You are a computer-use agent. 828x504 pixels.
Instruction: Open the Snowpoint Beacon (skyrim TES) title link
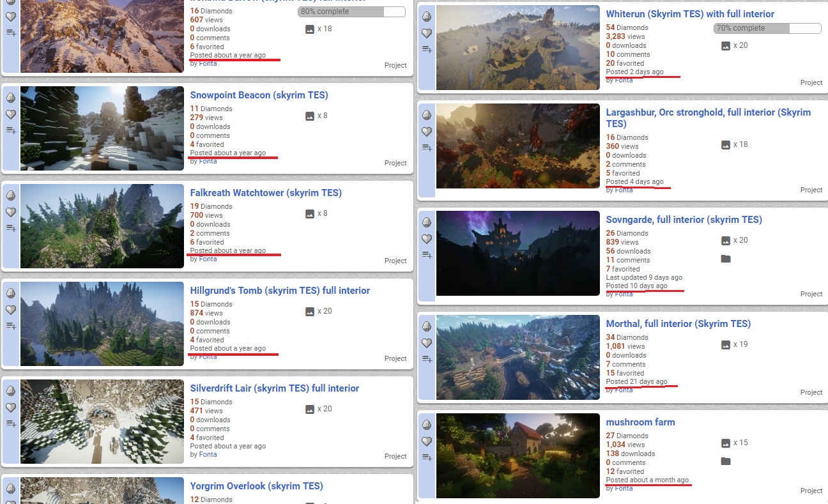tap(259, 95)
